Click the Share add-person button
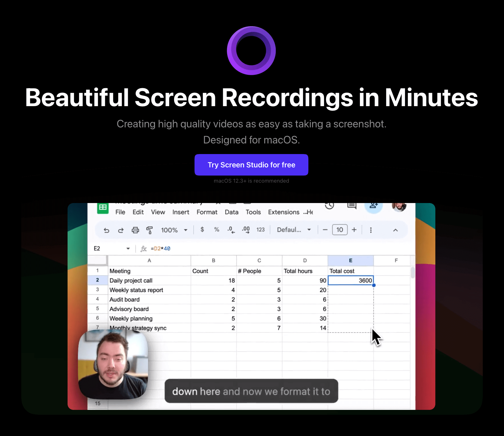This screenshot has height=436, width=504. pyautogui.click(x=374, y=207)
